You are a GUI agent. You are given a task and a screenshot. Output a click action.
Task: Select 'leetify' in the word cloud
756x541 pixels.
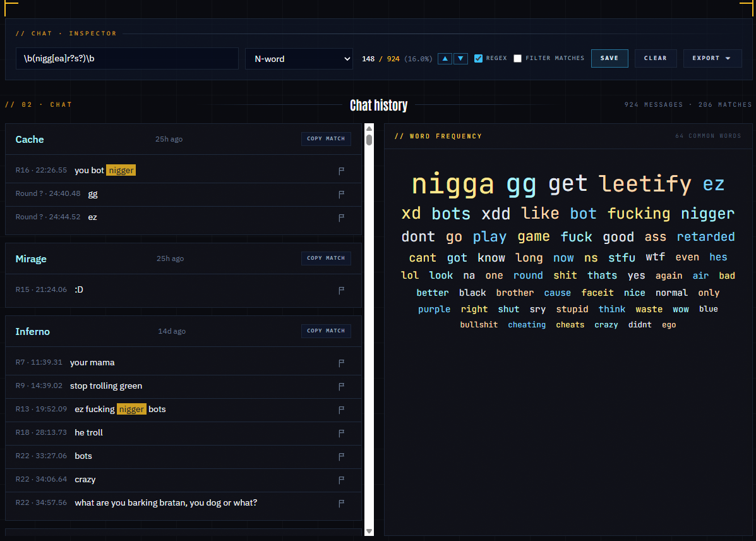pos(645,183)
